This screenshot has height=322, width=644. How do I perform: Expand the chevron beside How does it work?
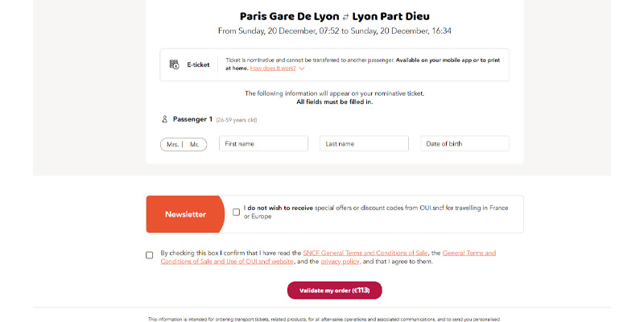[301, 68]
